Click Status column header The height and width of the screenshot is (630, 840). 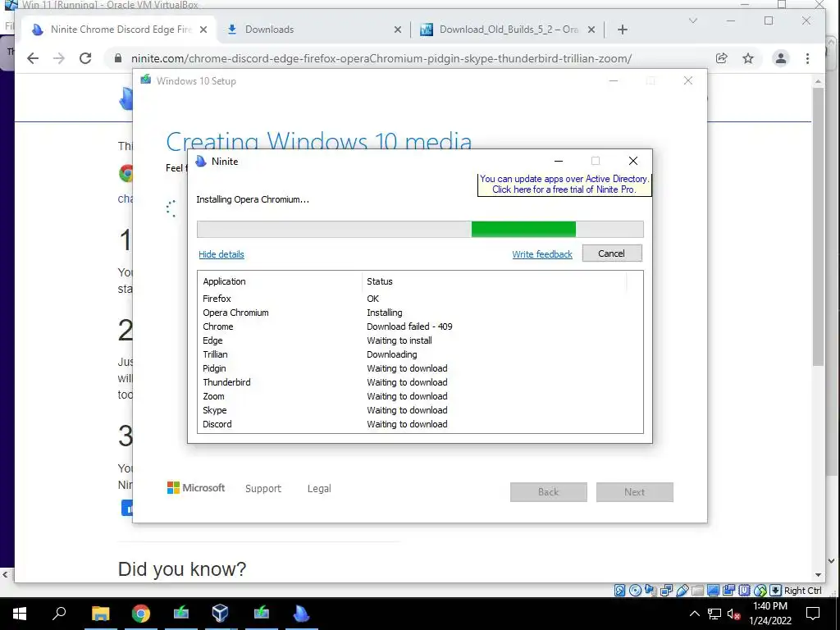tap(495, 281)
